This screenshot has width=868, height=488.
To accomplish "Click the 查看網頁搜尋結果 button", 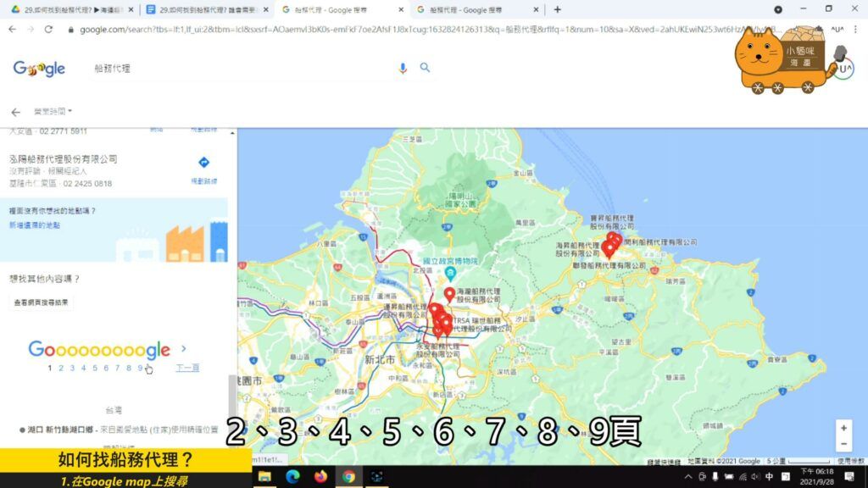I will tap(41, 302).
